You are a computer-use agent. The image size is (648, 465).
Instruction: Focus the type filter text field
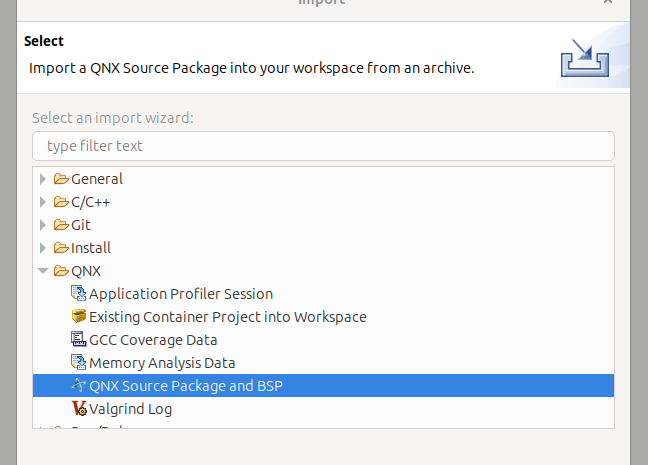click(323, 146)
